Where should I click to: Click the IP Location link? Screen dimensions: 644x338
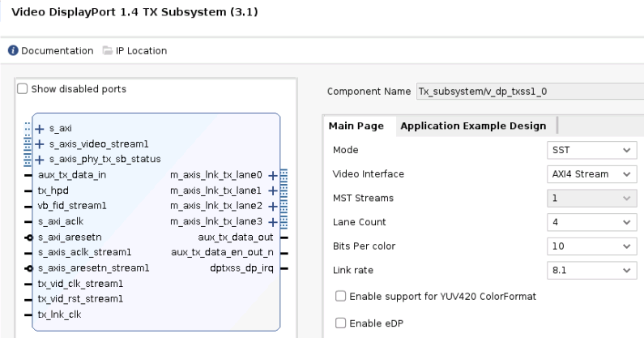pyautogui.click(x=143, y=50)
